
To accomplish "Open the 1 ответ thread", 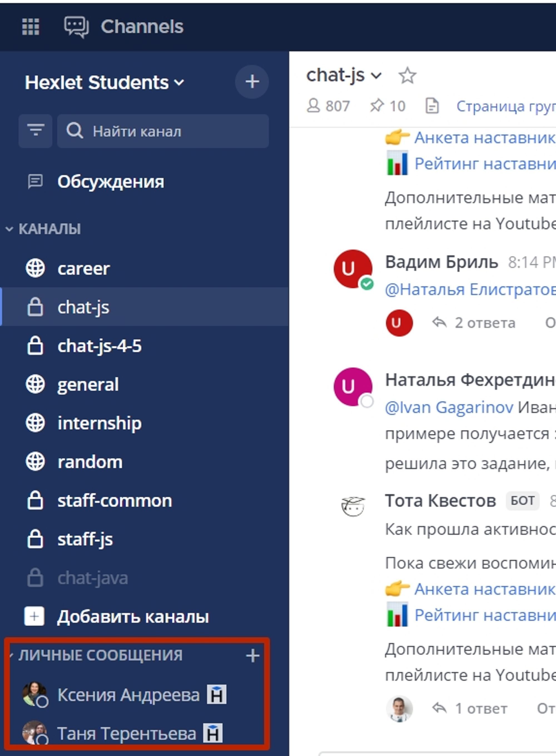I will coord(481,708).
